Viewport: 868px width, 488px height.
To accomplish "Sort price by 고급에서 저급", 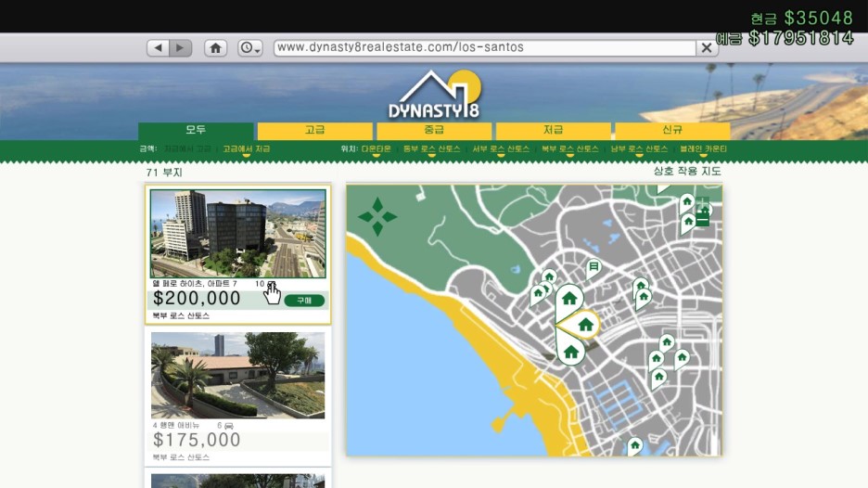I will pos(247,149).
